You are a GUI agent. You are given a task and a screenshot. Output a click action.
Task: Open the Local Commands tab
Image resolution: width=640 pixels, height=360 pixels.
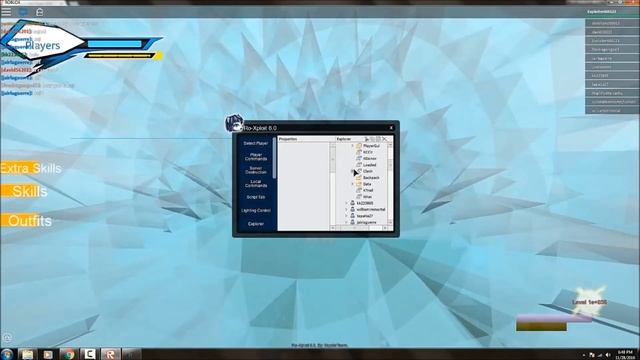256,184
